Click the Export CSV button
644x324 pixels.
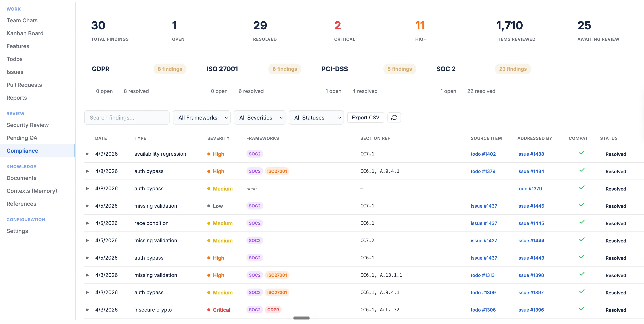click(365, 117)
